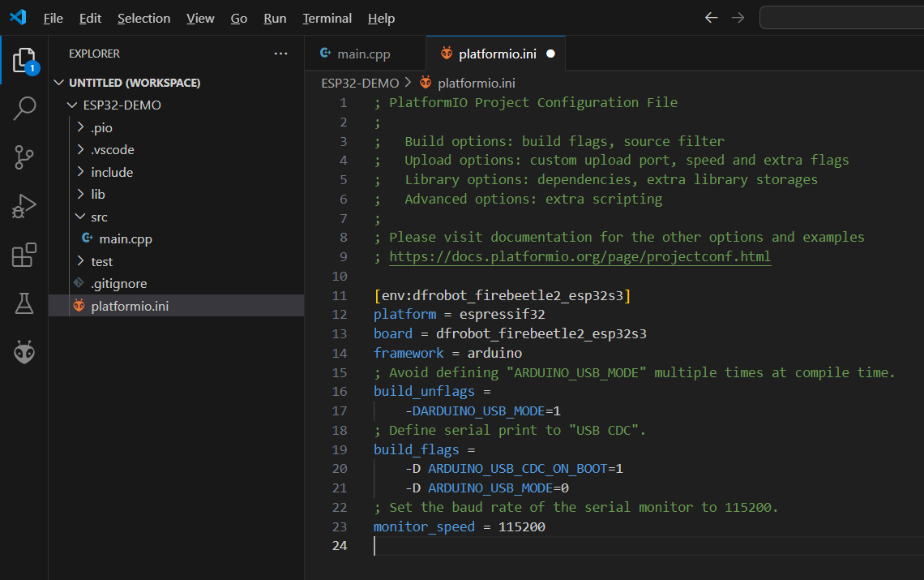Open the Explorer view in activity bar
The height and width of the screenshot is (580, 924).
(24, 60)
